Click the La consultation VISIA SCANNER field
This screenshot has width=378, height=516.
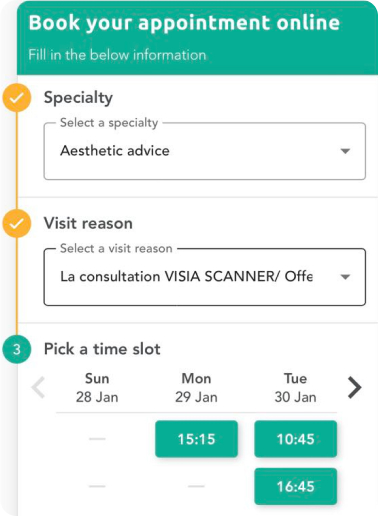pos(205,277)
